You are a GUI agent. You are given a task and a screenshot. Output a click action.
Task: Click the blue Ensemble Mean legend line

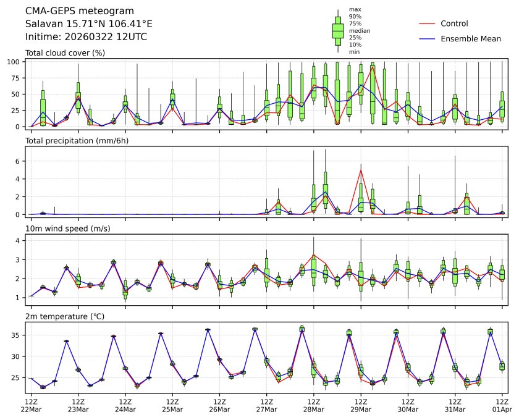[x=428, y=38]
